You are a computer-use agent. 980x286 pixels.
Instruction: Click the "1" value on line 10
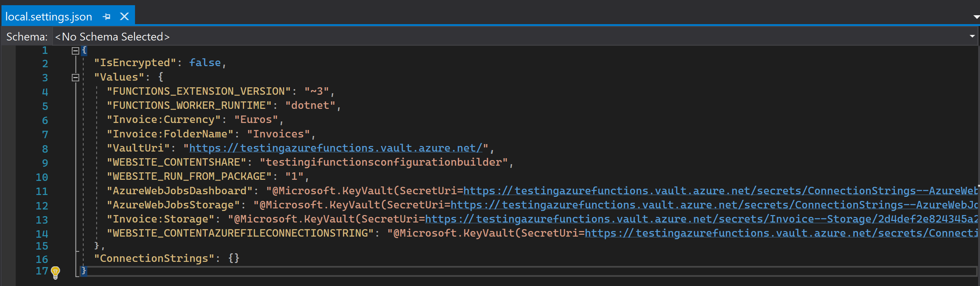pos(295,176)
